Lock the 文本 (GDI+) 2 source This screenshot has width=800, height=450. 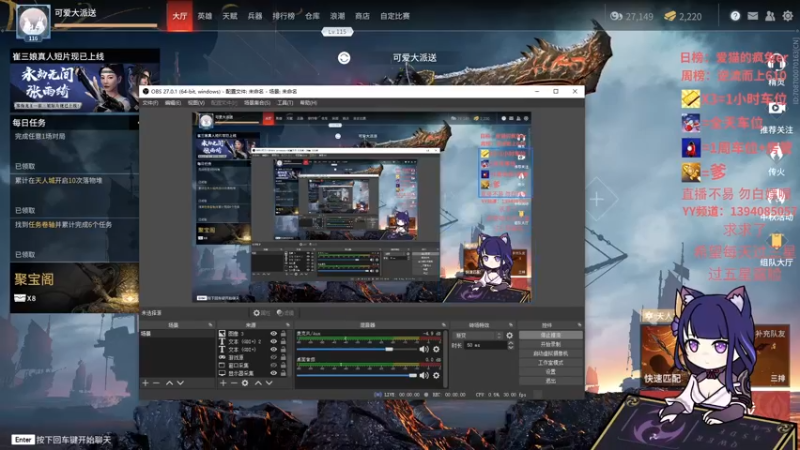point(283,341)
